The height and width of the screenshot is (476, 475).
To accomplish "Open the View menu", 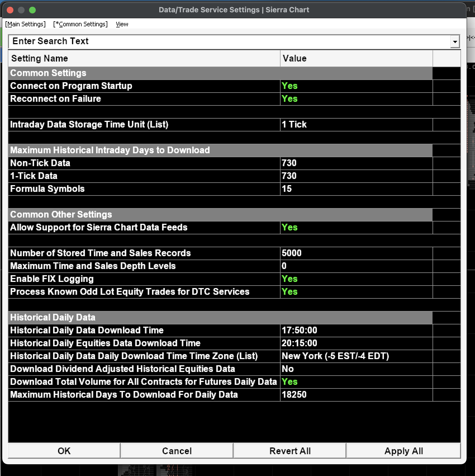I will pos(122,24).
